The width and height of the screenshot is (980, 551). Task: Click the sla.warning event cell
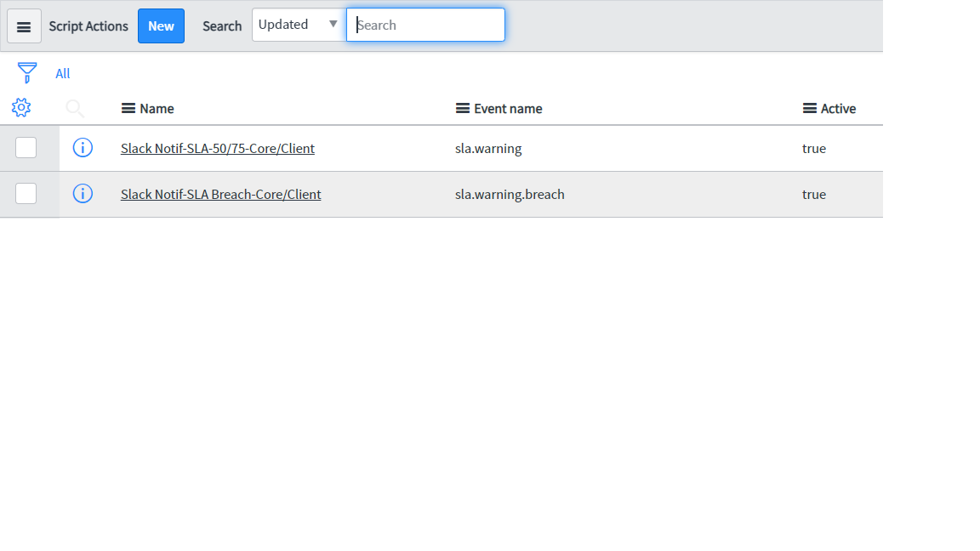488,149
